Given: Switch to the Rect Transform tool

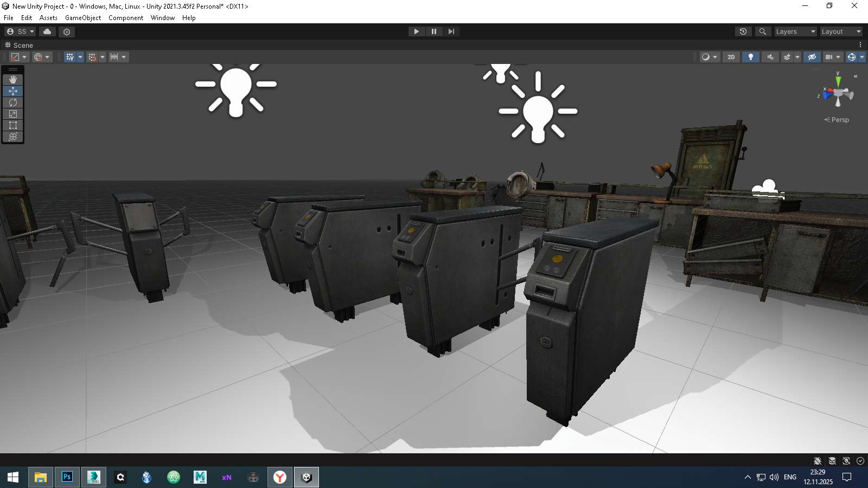Looking at the screenshot, I should click(13, 125).
